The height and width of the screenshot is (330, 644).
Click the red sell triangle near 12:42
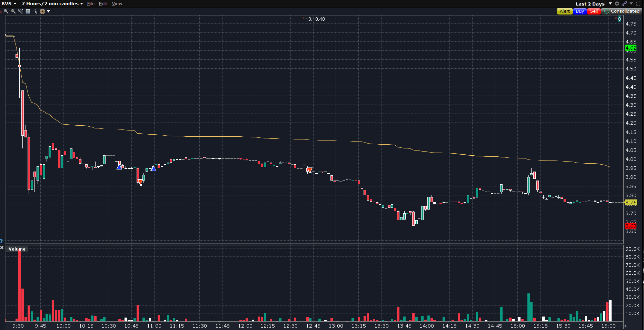point(310,170)
